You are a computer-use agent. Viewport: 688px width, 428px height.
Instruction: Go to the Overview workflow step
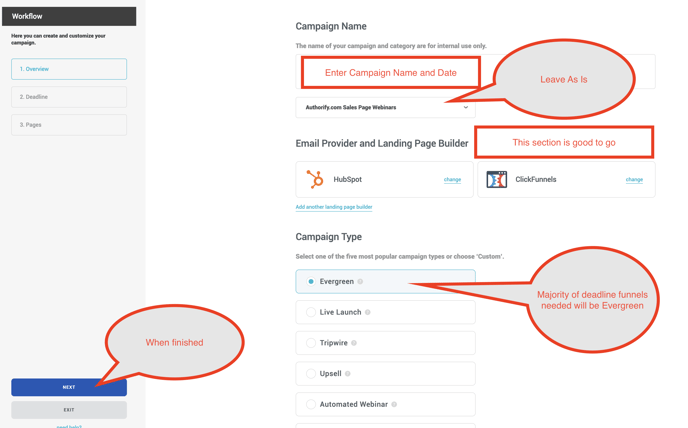pyautogui.click(x=69, y=69)
